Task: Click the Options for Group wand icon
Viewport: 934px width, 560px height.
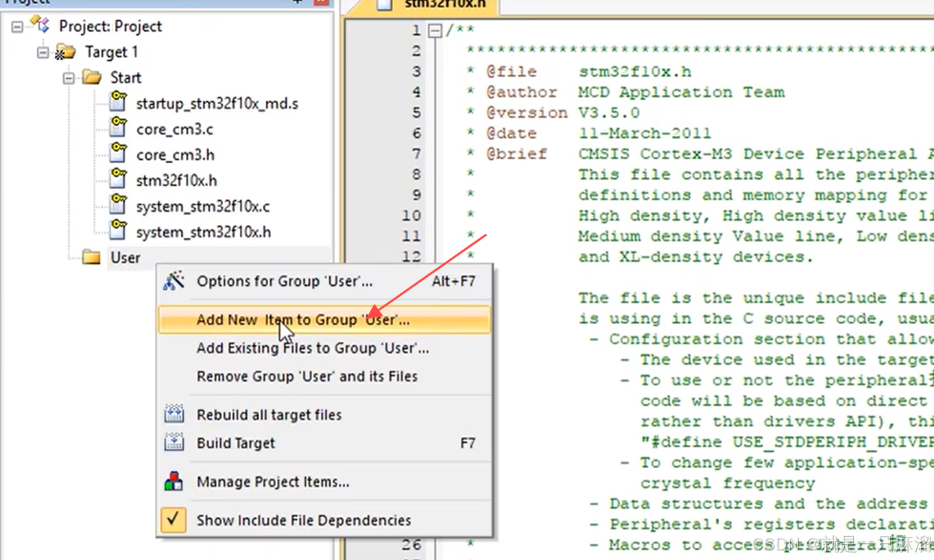Action: pos(173,280)
